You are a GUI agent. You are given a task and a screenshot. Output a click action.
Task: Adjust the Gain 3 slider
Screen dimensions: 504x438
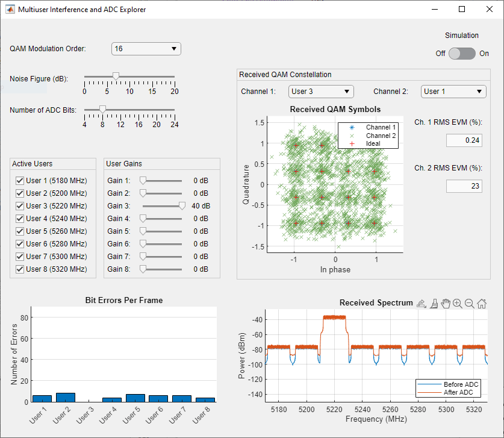pyautogui.click(x=181, y=205)
